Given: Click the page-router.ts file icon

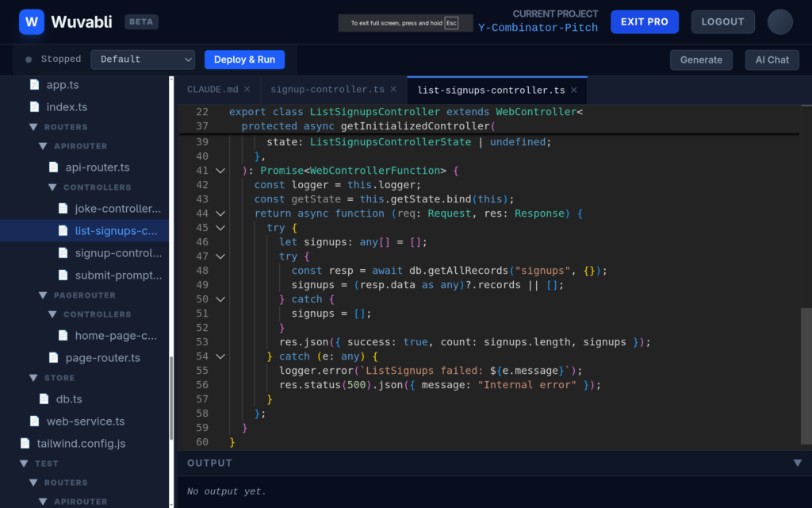Looking at the screenshot, I should 53,358.
